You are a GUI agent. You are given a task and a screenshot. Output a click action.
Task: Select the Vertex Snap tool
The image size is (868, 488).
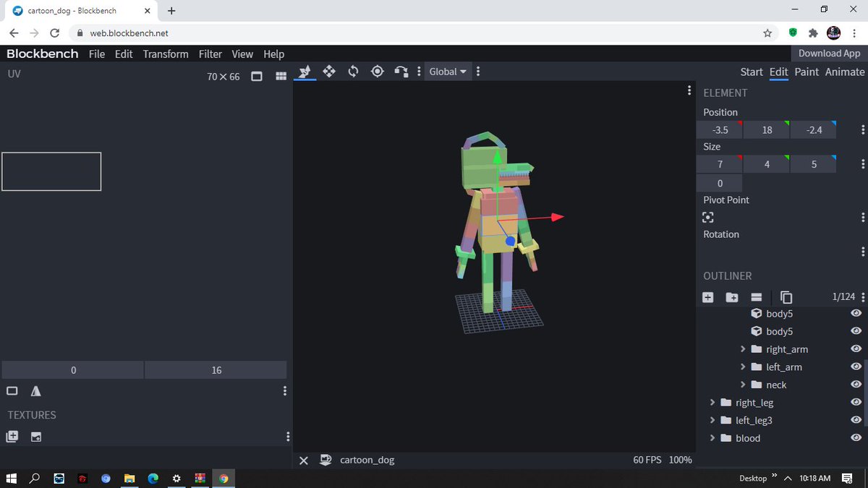coord(402,71)
